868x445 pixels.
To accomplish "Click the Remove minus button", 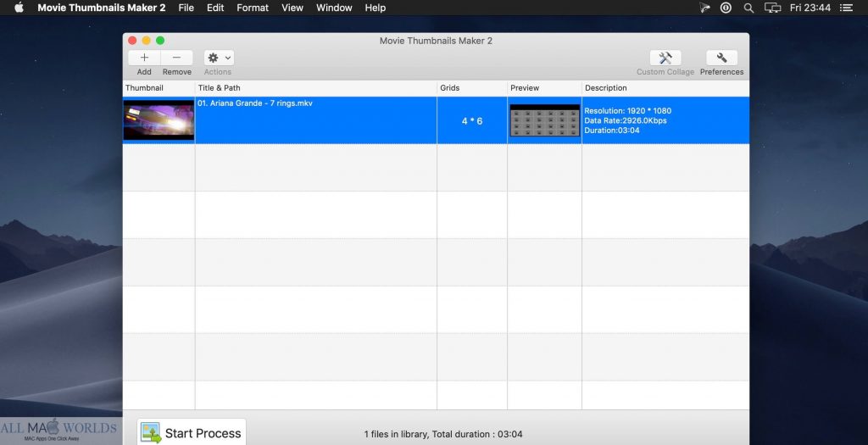I will [176, 58].
